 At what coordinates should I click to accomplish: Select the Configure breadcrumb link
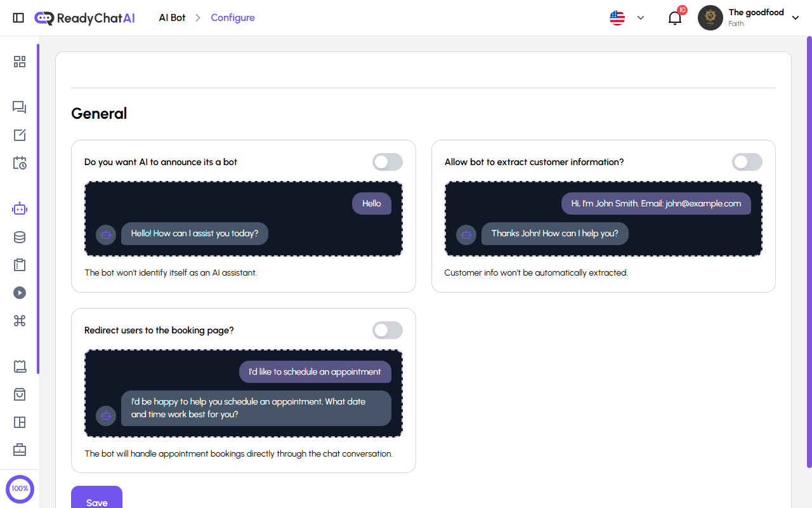click(233, 18)
